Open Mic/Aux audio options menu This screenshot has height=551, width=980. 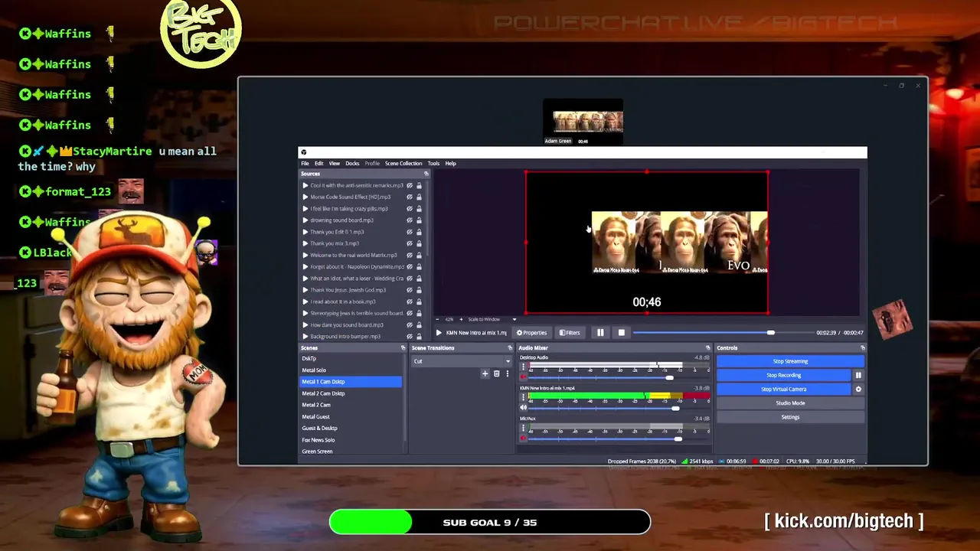coord(524,427)
